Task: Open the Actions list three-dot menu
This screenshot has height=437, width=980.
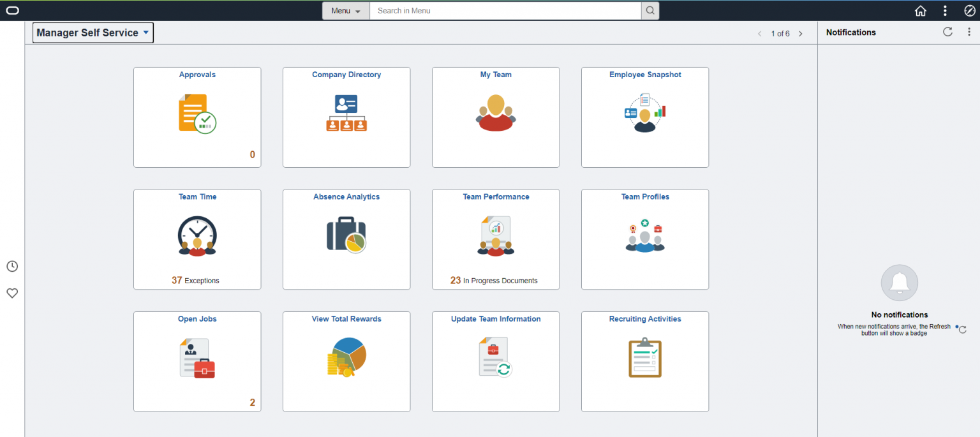Action: (945, 10)
